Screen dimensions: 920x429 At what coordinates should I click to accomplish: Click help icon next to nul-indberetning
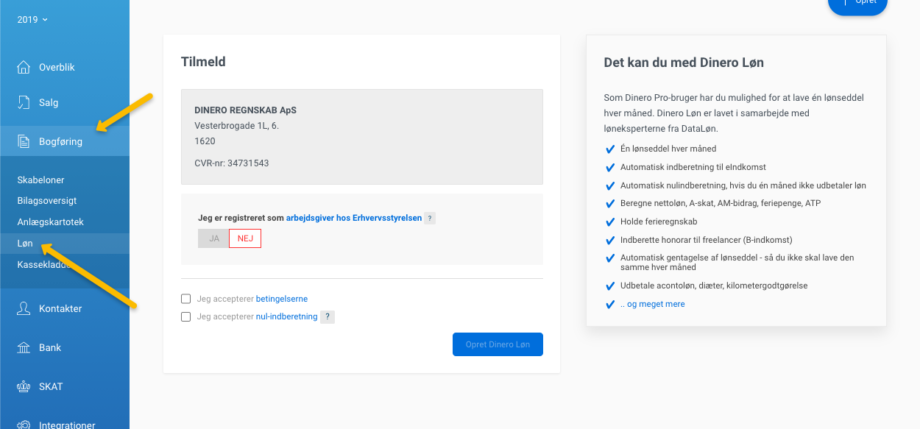point(327,317)
